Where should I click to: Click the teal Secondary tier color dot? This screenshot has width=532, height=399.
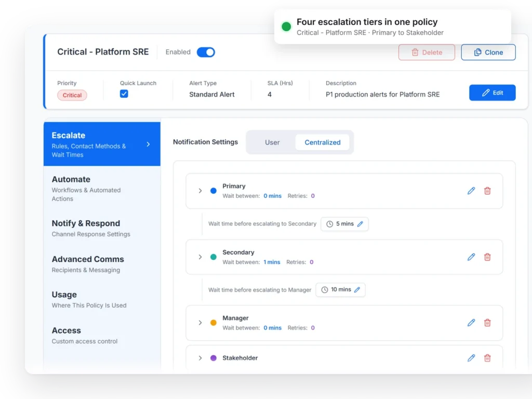coord(214,257)
